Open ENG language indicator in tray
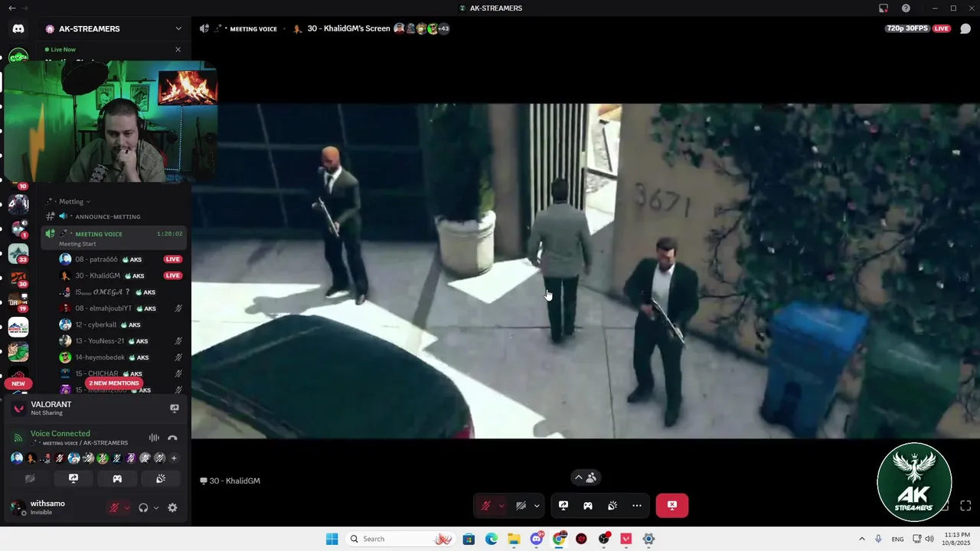 (x=897, y=539)
